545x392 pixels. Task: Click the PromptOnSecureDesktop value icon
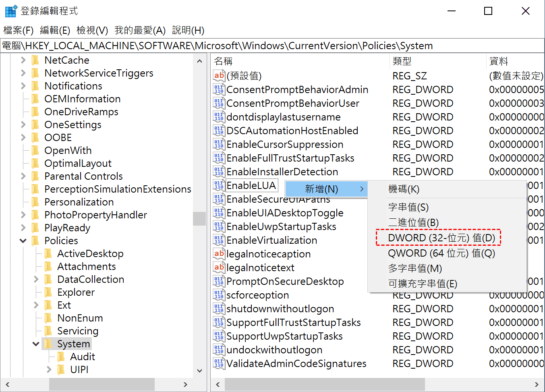(x=219, y=281)
